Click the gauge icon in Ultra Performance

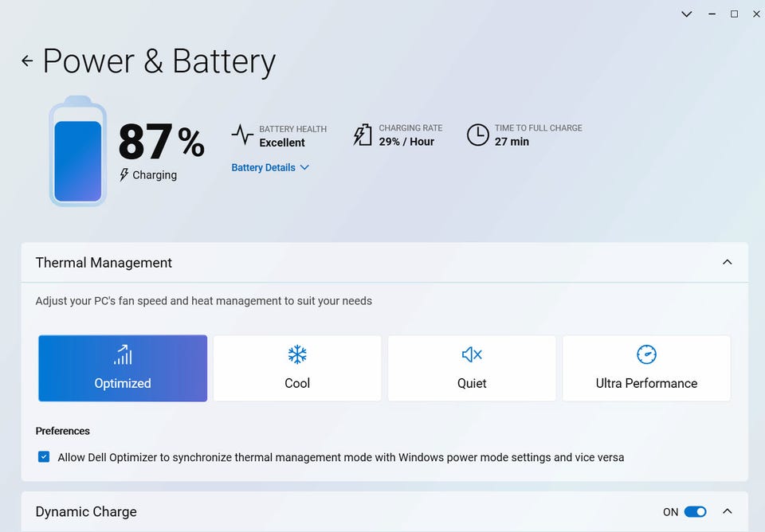tap(646, 354)
